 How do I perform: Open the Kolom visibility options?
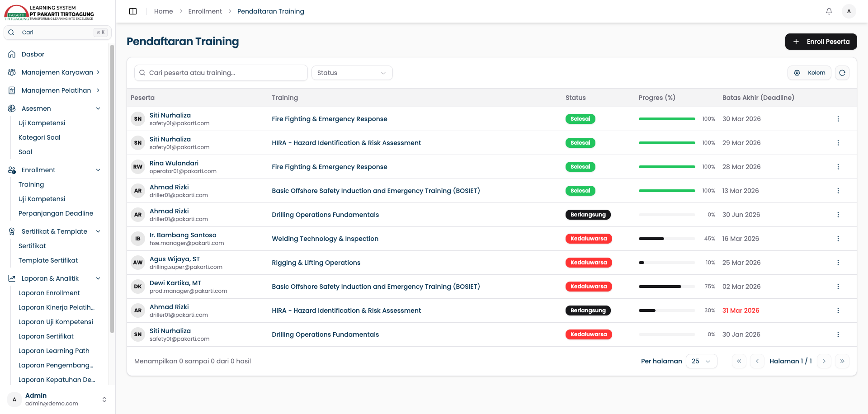click(809, 73)
